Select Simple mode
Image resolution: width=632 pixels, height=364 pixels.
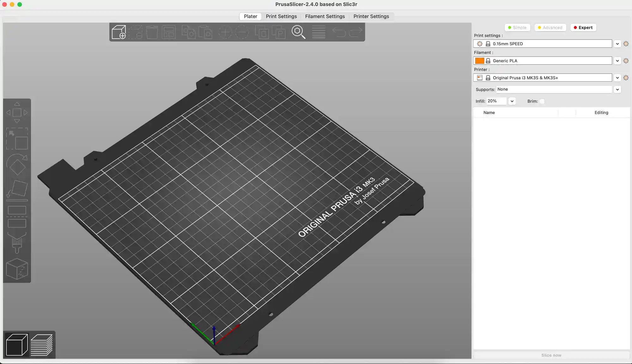tap(517, 27)
